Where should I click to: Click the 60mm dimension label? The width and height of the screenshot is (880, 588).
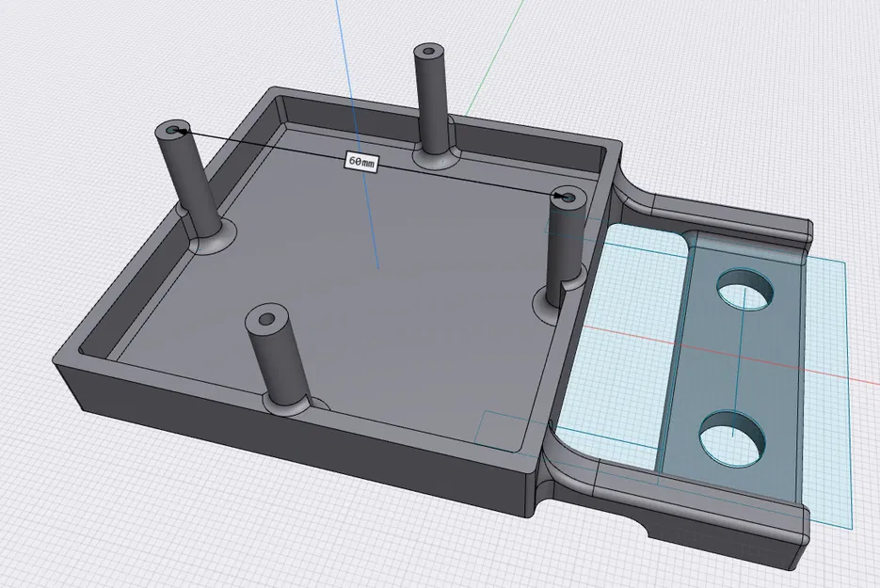(x=361, y=162)
